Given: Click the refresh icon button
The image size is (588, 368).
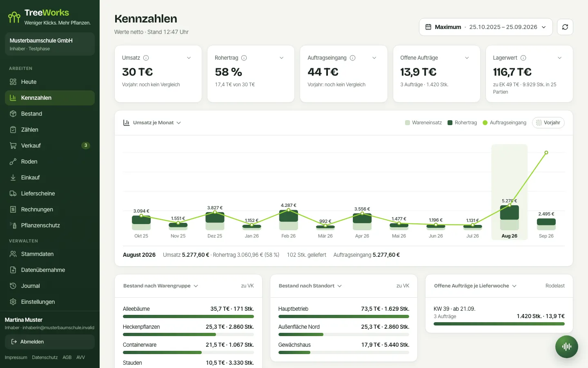Looking at the screenshot, I should 565,27.
